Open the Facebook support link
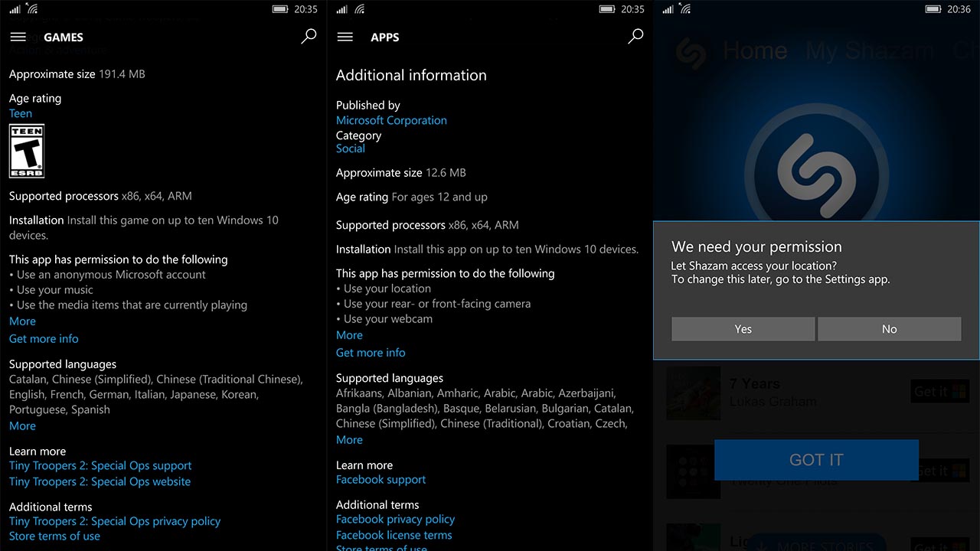This screenshot has width=980, height=551. pyautogui.click(x=381, y=479)
